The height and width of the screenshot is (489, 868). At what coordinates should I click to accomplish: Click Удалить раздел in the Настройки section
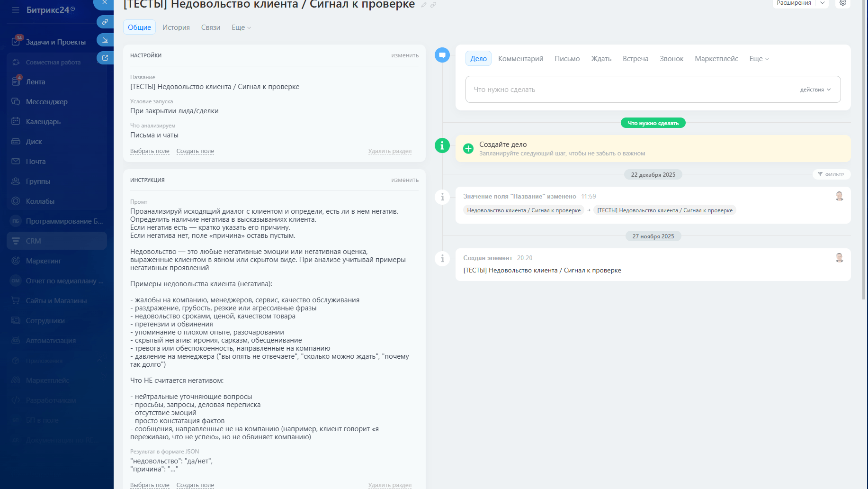click(x=390, y=151)
